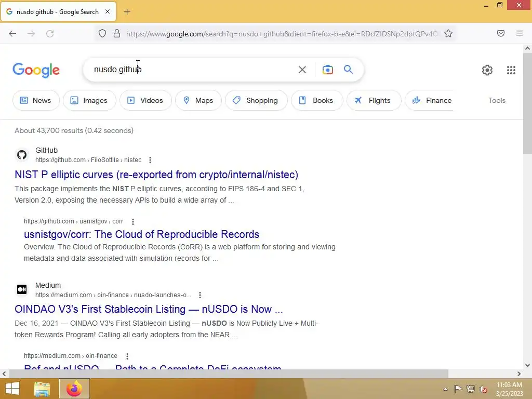532x399 pixels.
Task: Click the padlock site security icon
Action: tap(117, 34)
